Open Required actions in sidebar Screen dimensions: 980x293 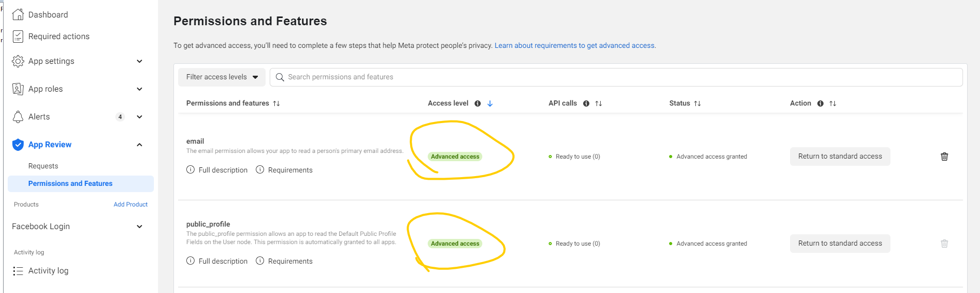click(59, 37)
